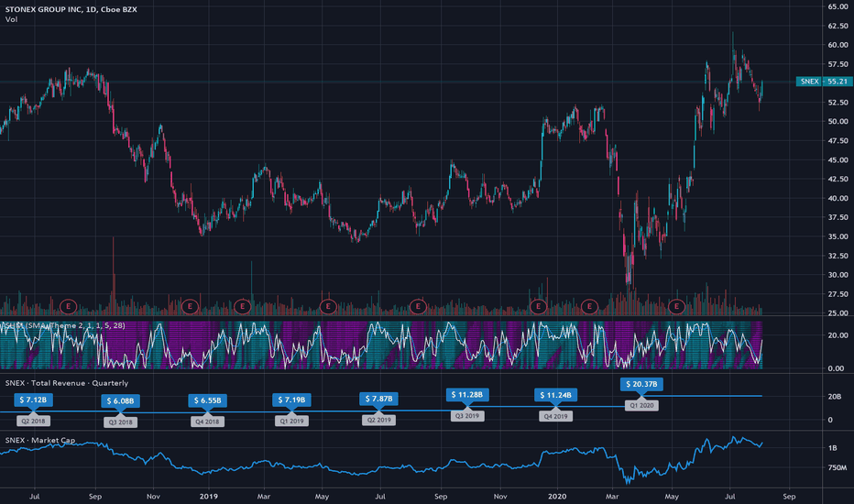
Task: Click the 25.00 price axis value
Action: click(x=838, y=313)
